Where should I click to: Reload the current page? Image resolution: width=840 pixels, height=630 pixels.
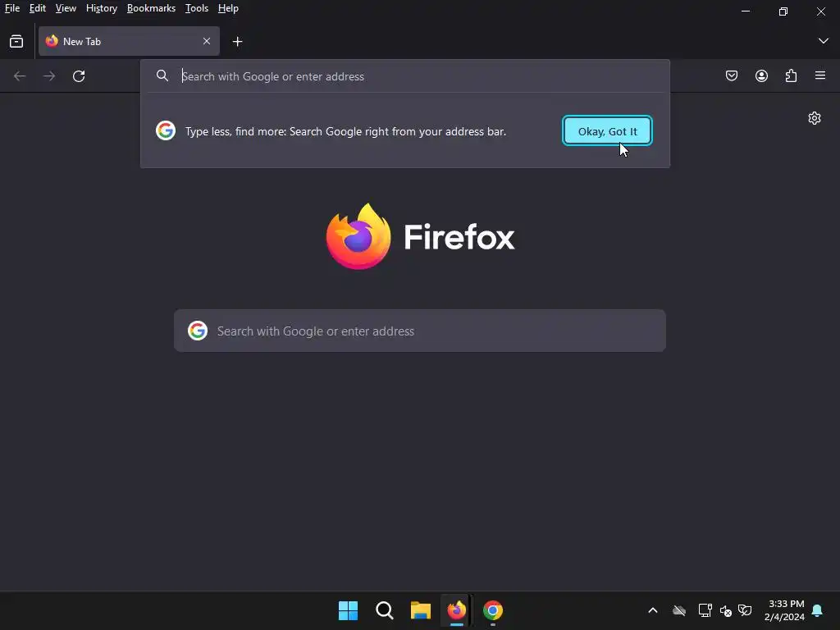click(x=79, y=76)
